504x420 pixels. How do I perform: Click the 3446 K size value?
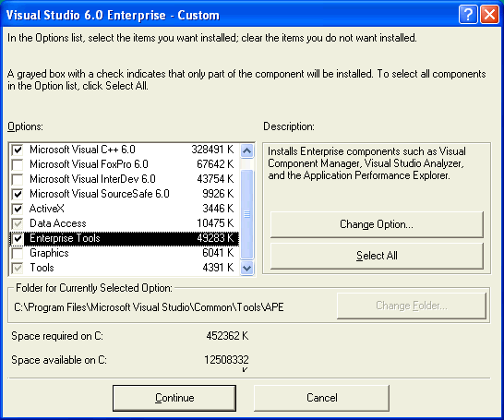click(x=218, y=209)
